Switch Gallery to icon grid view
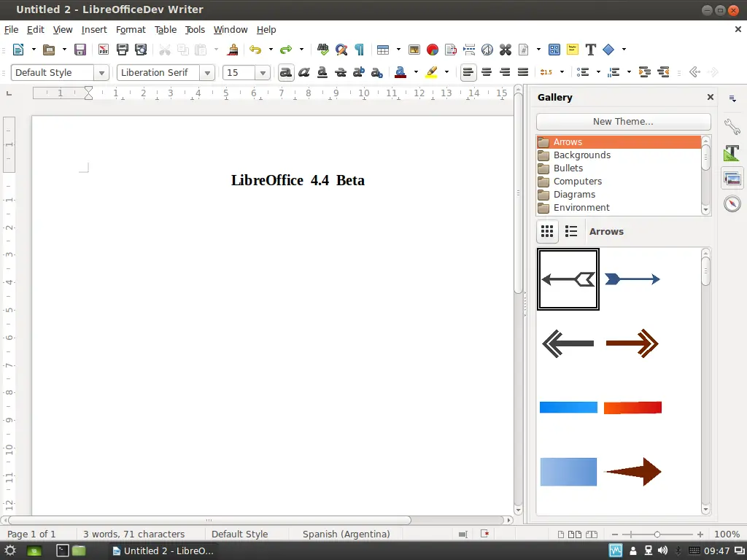The image size is (747, 560). (547, 231)
